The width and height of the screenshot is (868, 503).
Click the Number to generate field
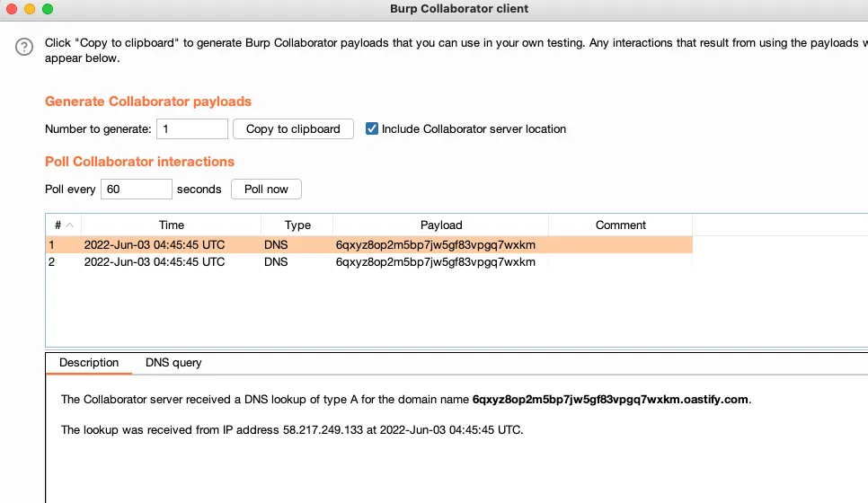pos(191,129)
